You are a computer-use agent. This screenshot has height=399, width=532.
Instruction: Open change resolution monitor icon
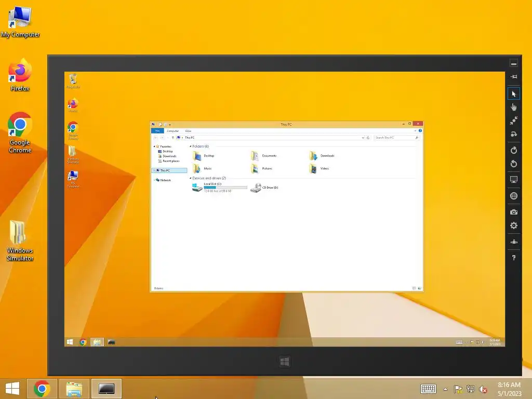click(x=514, y=180)
